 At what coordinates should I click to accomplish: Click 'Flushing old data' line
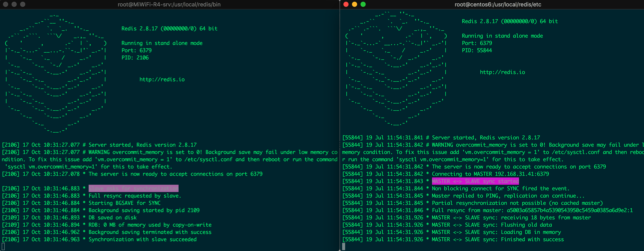447,225
